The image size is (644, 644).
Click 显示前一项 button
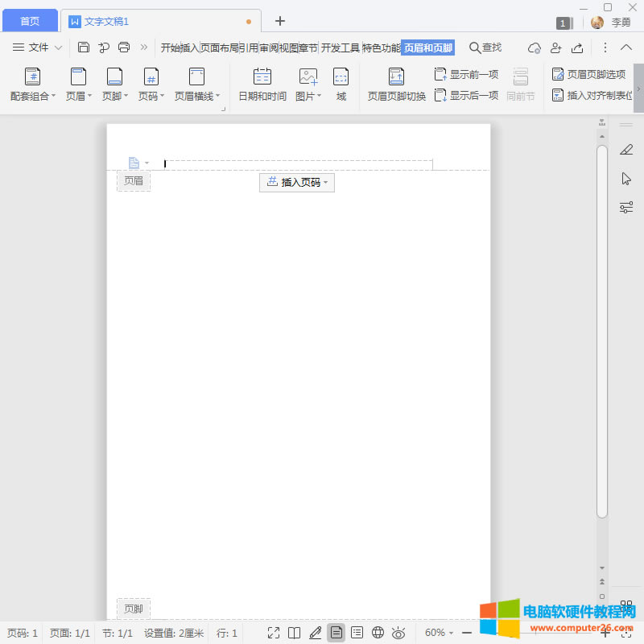coord(466,74)
